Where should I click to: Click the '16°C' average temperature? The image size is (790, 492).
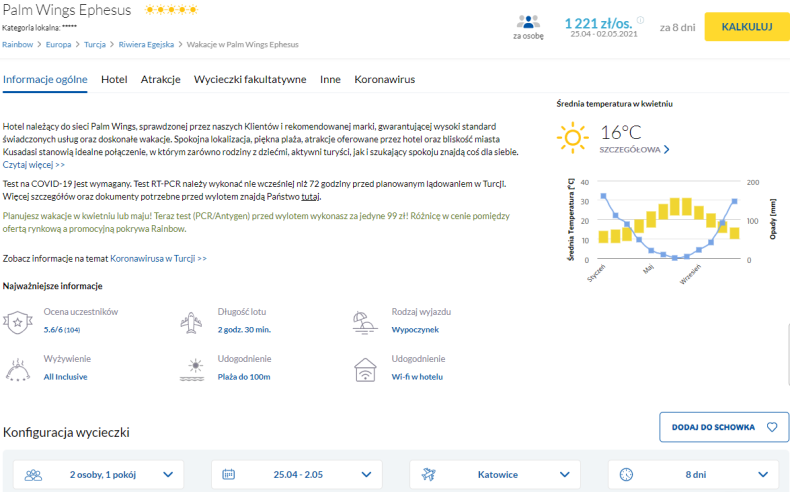[x=621, y=132]
